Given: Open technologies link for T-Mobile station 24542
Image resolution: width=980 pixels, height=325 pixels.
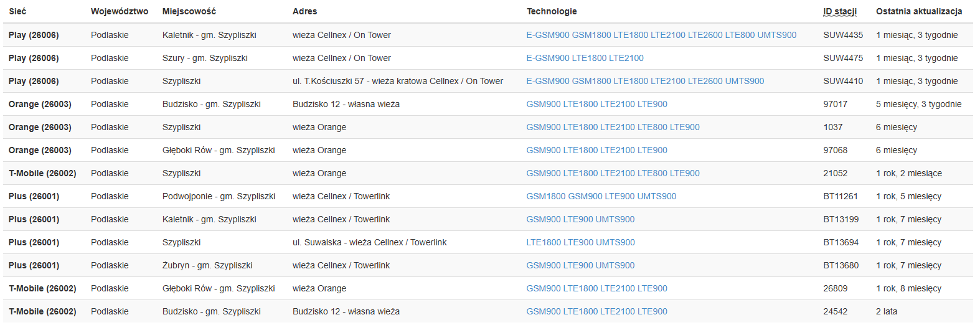Looking at the screenshot, I should coord(596,311).
